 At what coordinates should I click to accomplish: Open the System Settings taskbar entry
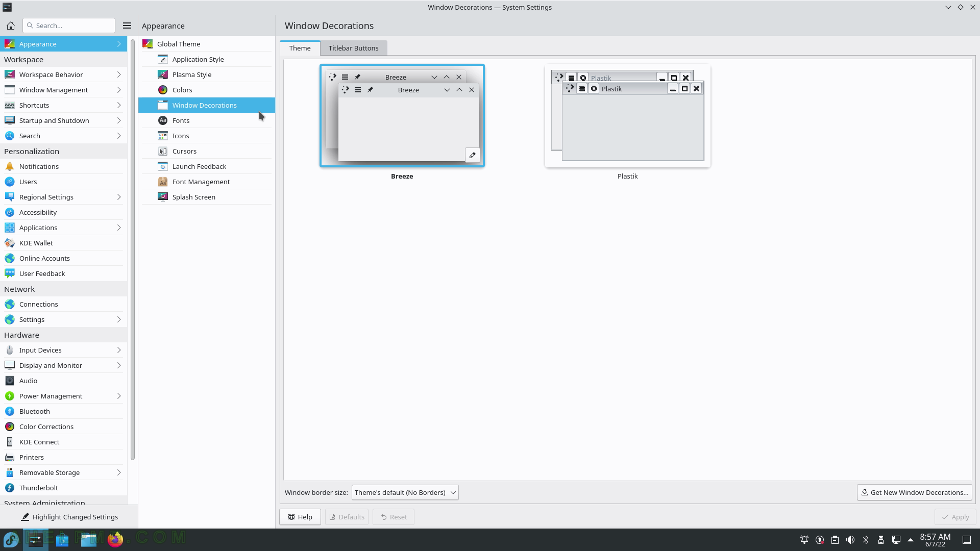coord(35,539)
